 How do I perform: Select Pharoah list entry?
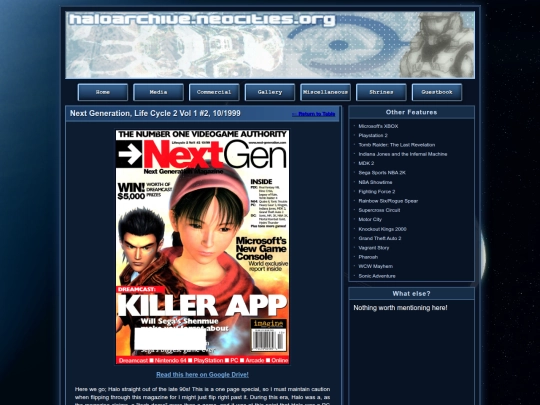[368, 257]
